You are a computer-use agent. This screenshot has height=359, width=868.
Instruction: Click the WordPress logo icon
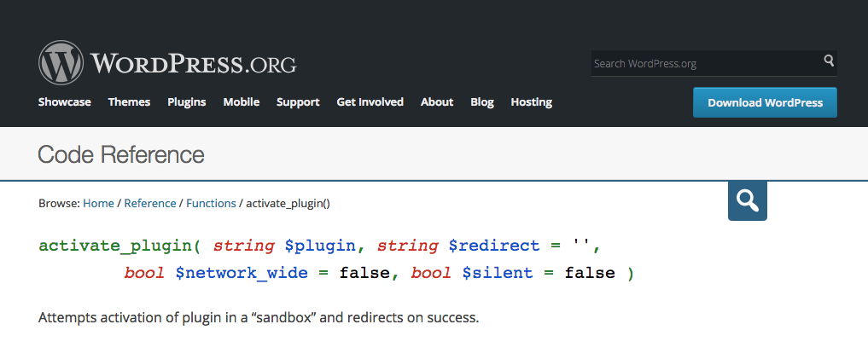tap(61, 63)
